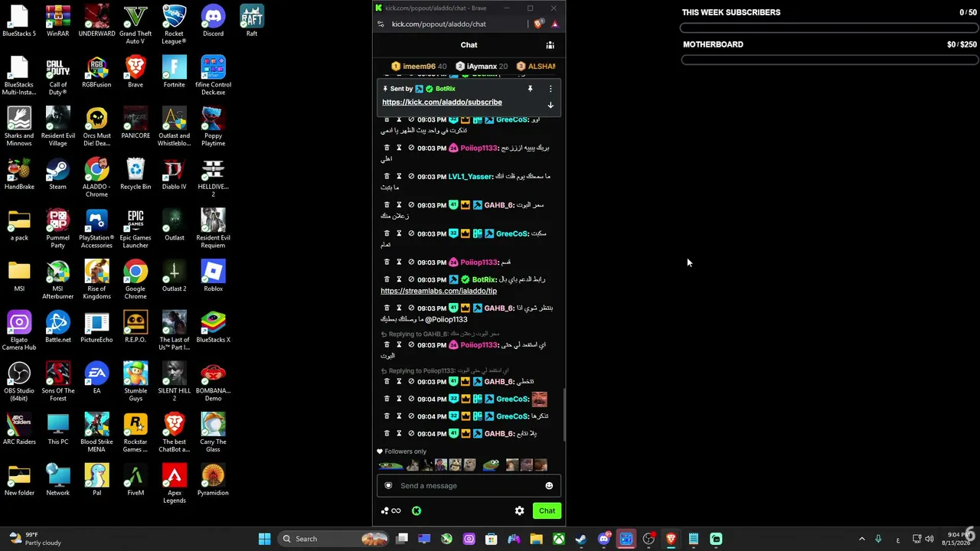
Task: Select the Epic Games Launcher desktop icon
Action: tap(136, 229)
